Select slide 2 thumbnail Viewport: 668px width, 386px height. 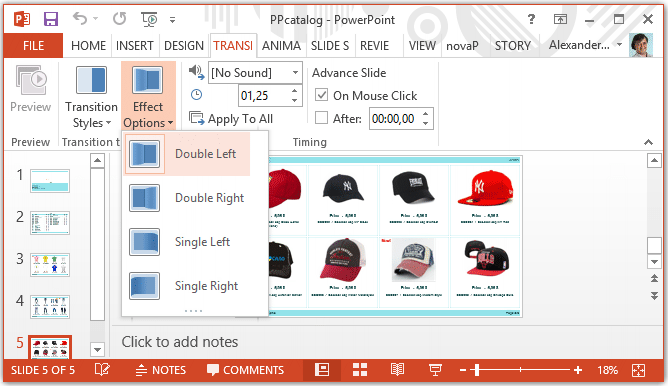49,222
